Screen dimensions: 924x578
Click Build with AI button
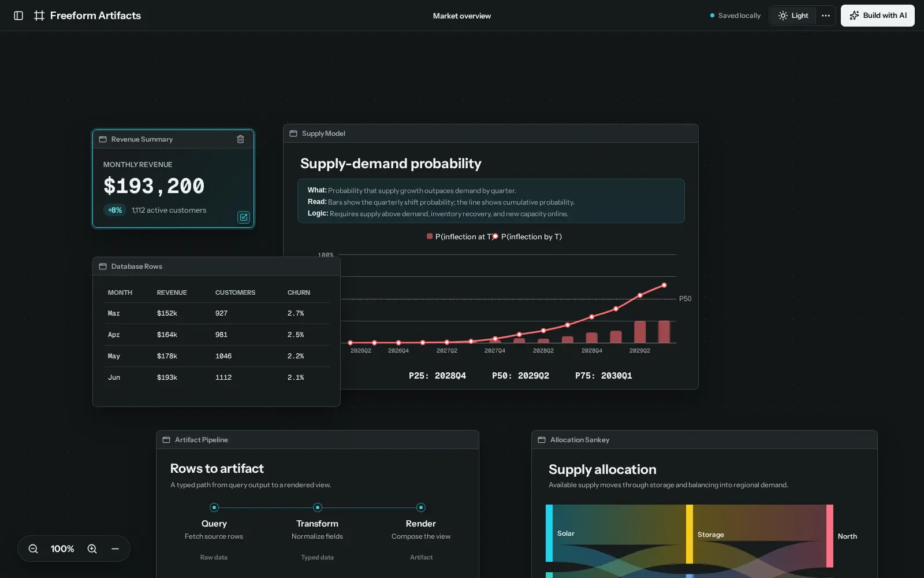tap(877, 16)
